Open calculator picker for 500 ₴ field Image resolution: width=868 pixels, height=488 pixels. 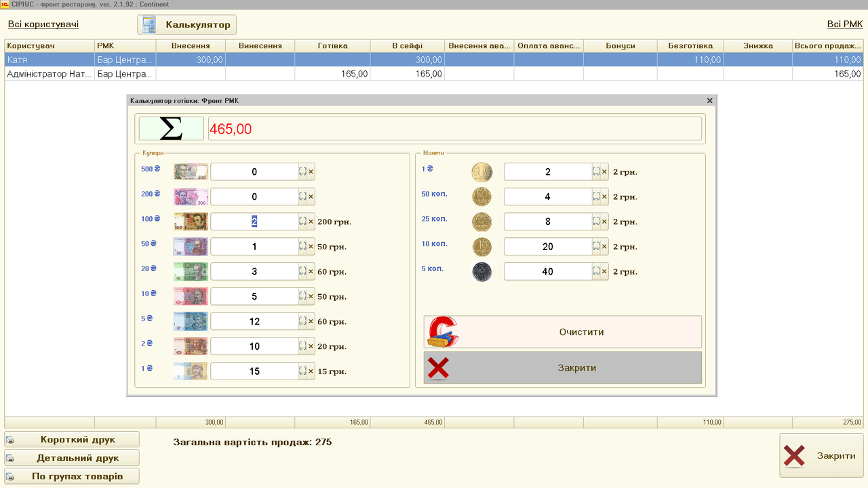coord(302,172)
